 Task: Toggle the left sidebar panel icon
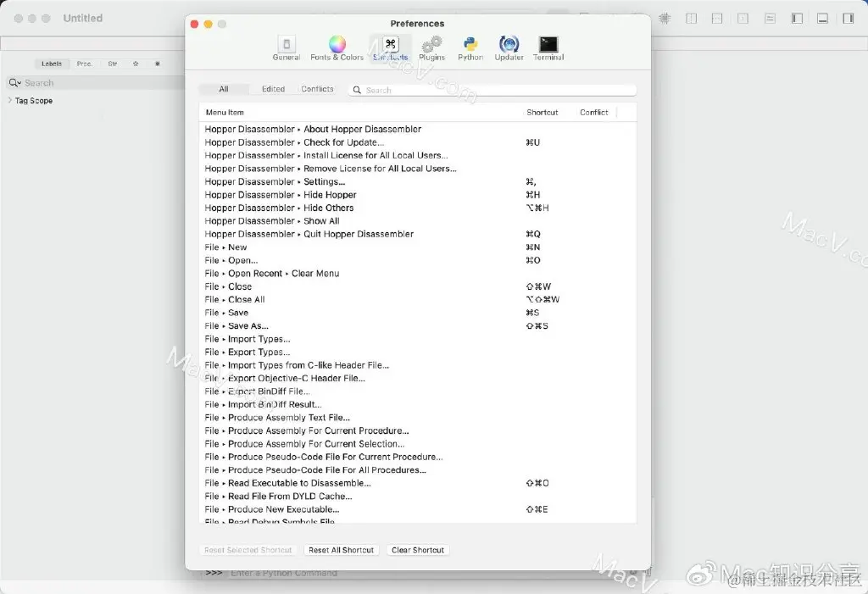pyautogui.click(x=797, y=19)
